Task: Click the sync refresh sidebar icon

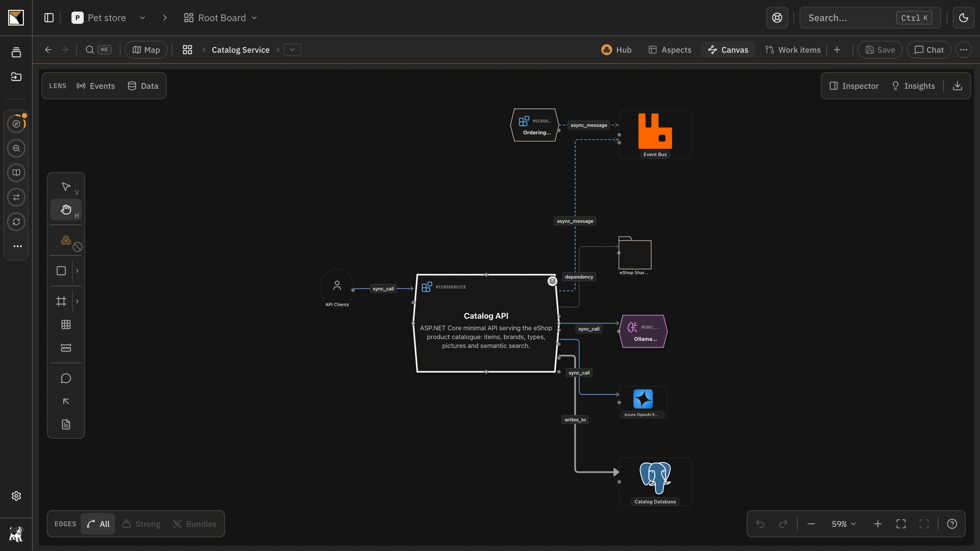Action: pyautogui.click(x=16, y=222)
